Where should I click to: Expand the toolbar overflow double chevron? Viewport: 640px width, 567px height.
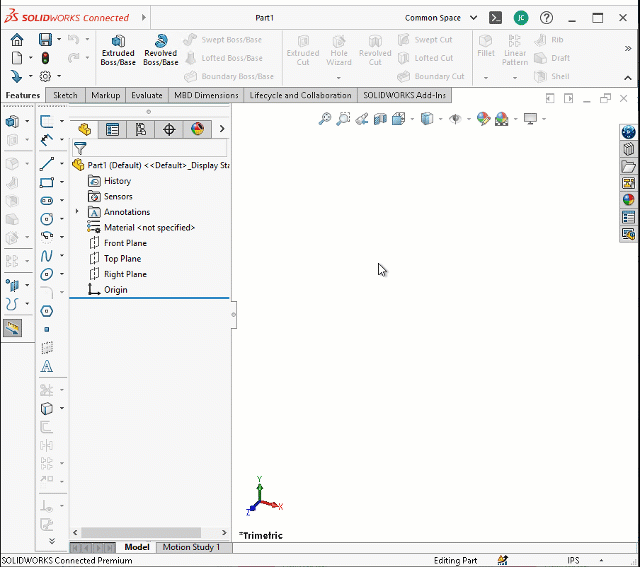click(x=628, y=49)
